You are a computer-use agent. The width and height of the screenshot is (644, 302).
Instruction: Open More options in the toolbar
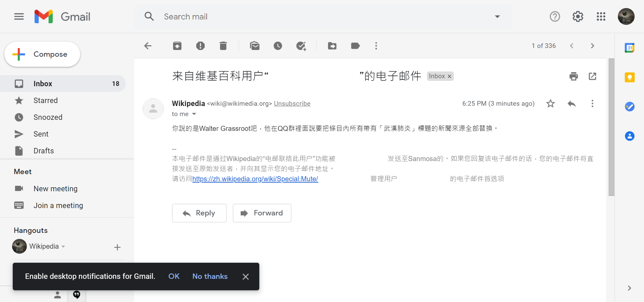tap(376, 46)
